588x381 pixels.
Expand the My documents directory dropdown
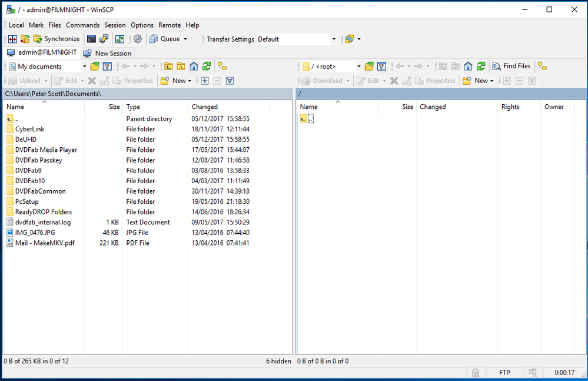[x=84, y=66]
